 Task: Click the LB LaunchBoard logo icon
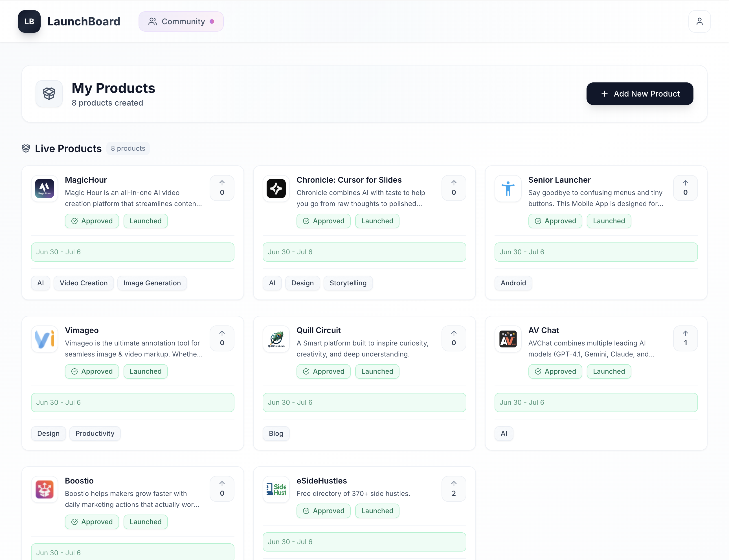coord(29,21)
